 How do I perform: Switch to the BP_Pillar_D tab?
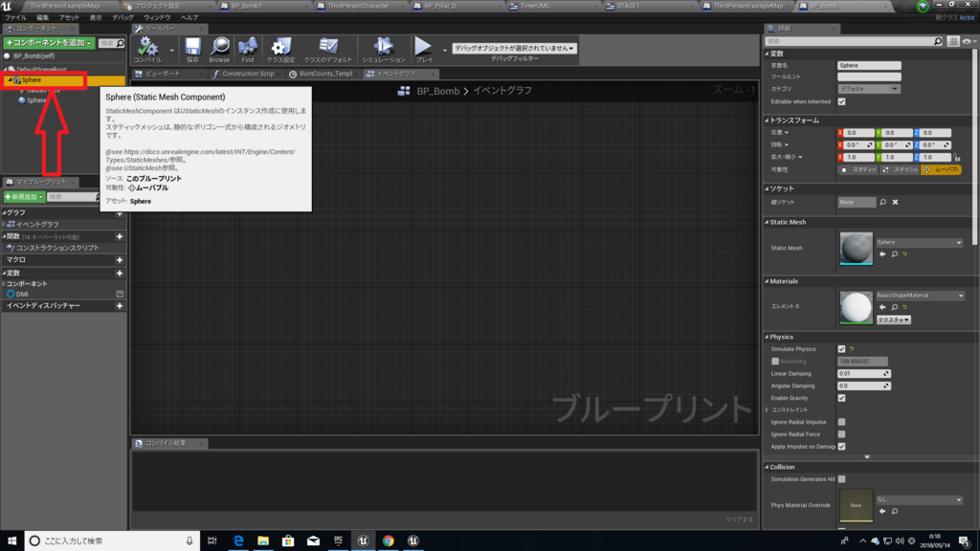click(x=440, y=6)
